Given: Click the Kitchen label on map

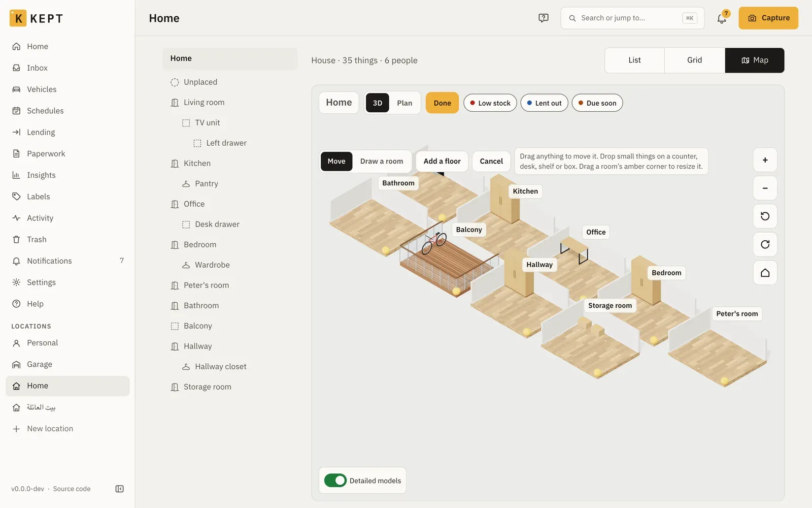Looking at the screenshot, I should tap(525, 192).
